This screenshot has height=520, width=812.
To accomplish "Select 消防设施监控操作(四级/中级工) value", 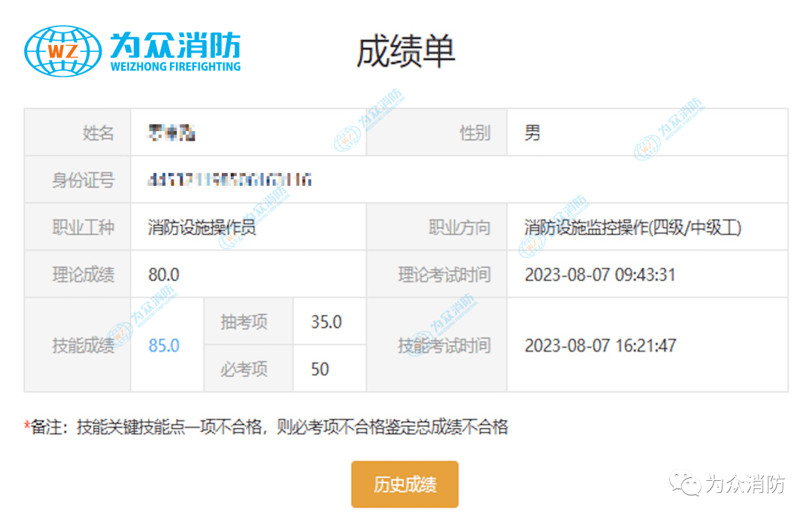I will [x=633, y=227].
